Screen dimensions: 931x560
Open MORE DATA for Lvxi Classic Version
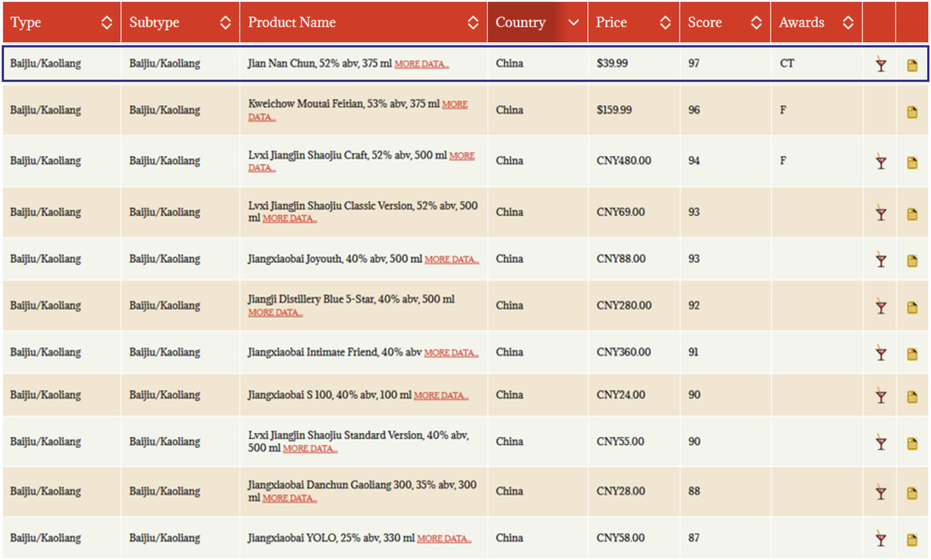(289, 218)
